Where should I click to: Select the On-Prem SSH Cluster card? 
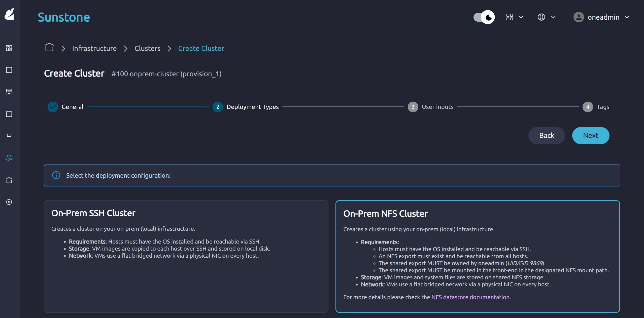pyautogui.click(x=186, y=256)
